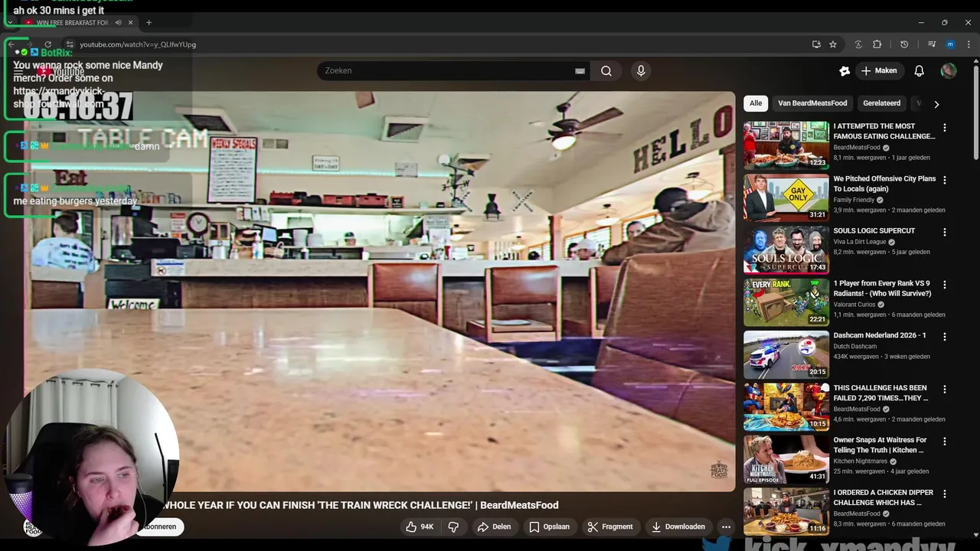This screenshot has height=551, width=980.
Task: Open a new browser tab
Action: 149,22
